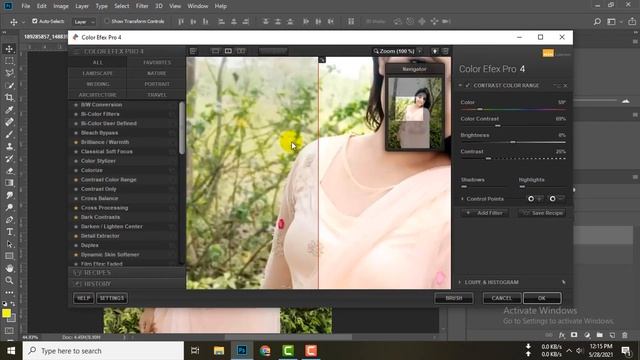The image size is (640, 360).
Task: Click the Brightness slider handle
Action: tap(513, 142)
